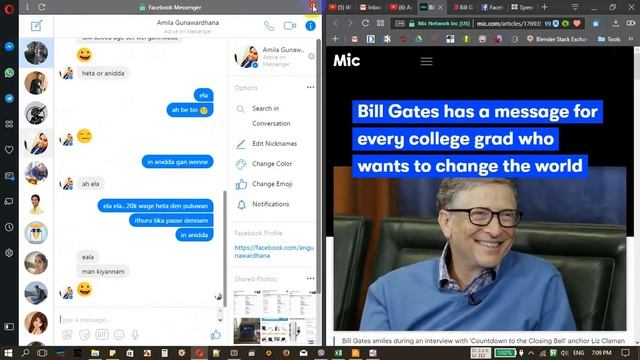Open the downloads button
This screenshot has height=360, width=640.
(x=616, y=23)
